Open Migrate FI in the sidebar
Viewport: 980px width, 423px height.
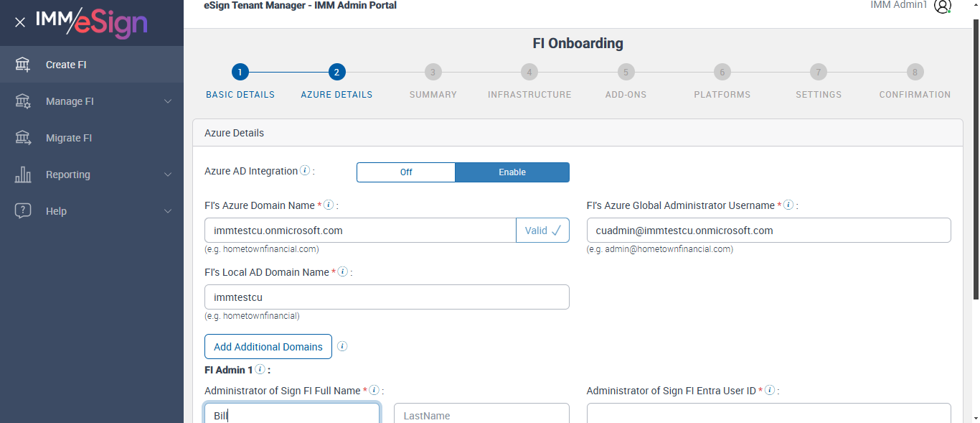92,138
